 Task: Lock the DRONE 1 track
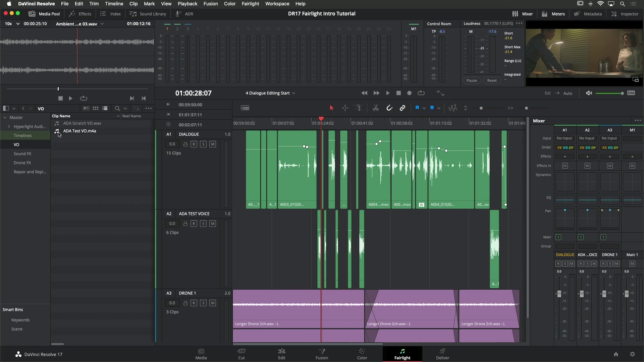(x=185, y=303)
